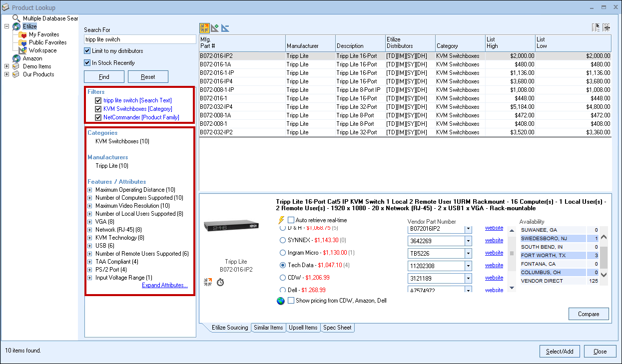Image resolution: width=622 pixels, height=364 pixels.
Task: Open website link for the Tech Data row
Action: [x=494, y=265]
